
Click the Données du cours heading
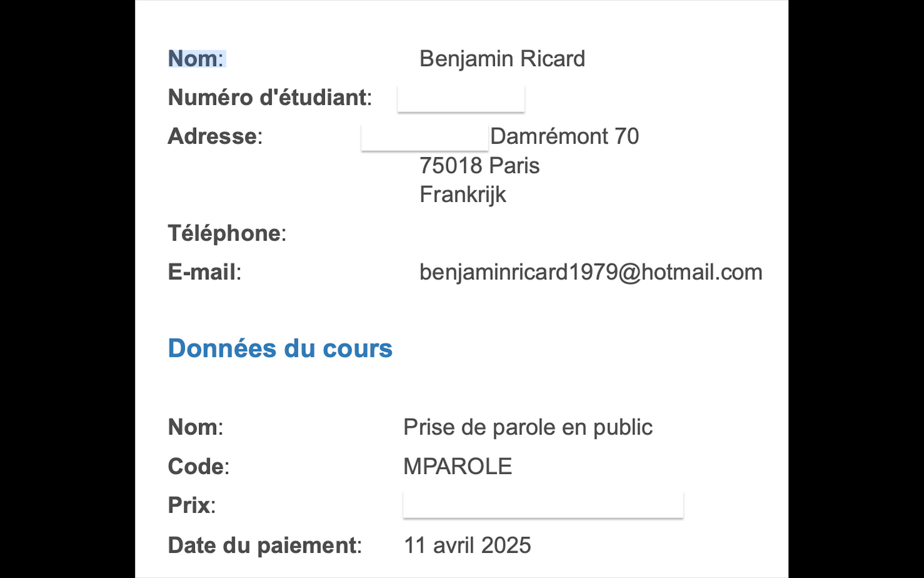[280, 348]
